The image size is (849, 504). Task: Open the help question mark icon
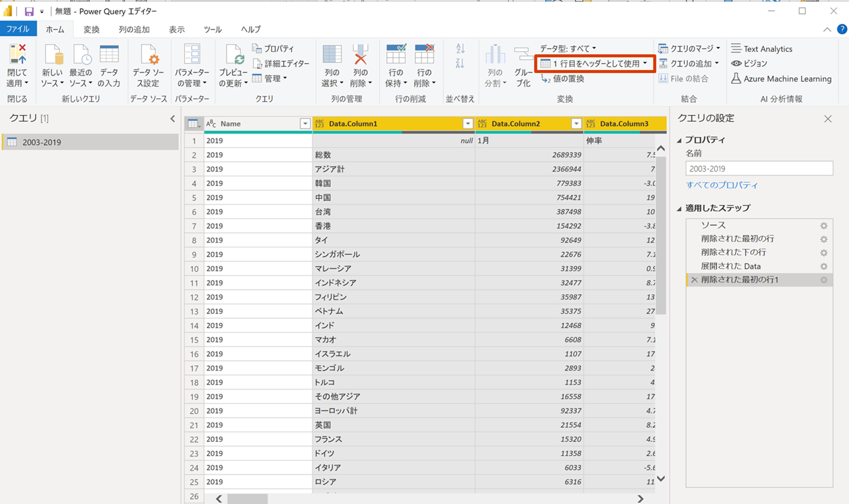tap(842, 29)
